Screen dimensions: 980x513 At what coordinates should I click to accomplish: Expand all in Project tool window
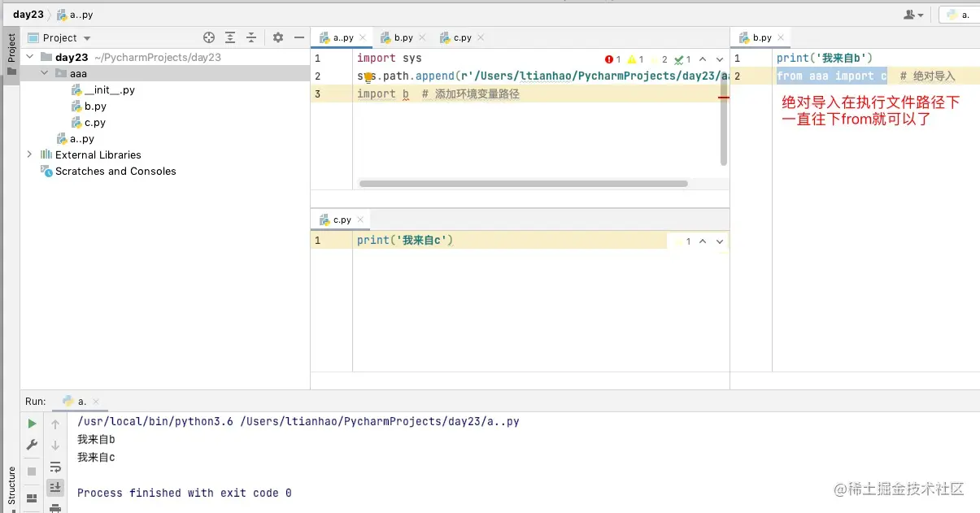point(230,37)
